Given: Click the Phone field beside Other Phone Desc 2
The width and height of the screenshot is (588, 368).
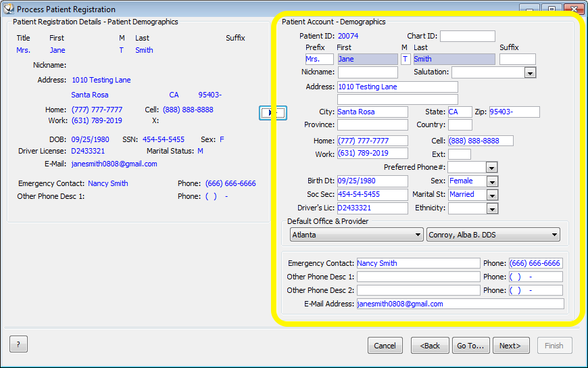Looking at the screenshot, I should (x=535, y=290).
